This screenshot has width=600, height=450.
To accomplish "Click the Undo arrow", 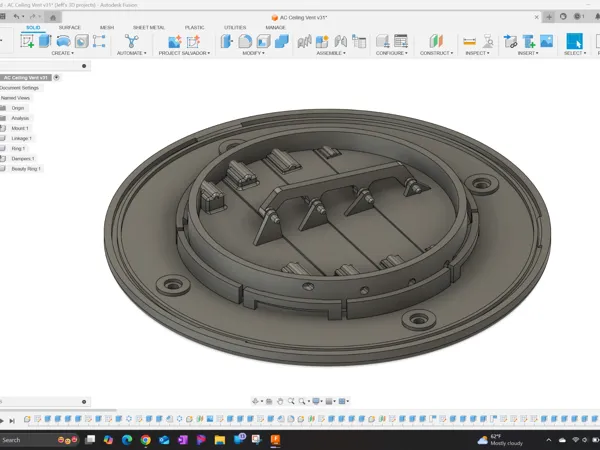I will pyautogui.click(x=16, y=16).
